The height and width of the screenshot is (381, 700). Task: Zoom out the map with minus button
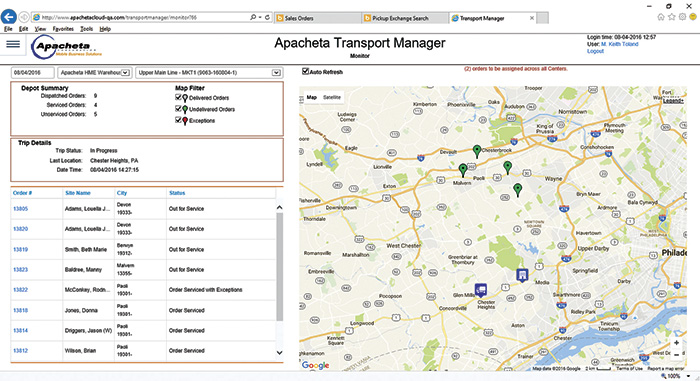[x=676, y=355]
